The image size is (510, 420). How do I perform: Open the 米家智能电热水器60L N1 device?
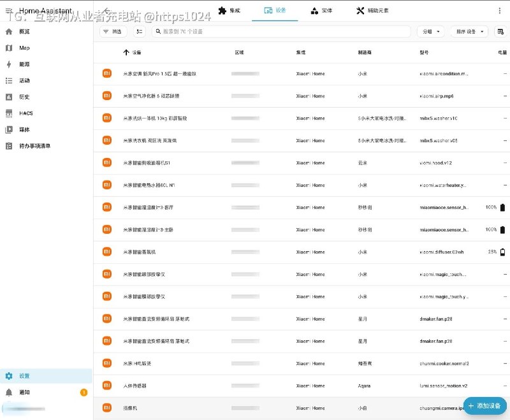click(x=149, y=185)
